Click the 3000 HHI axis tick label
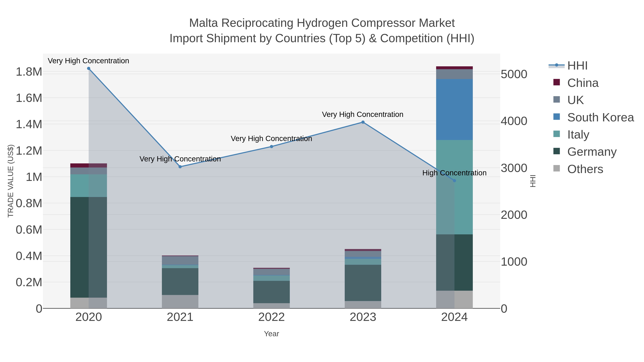This screenshot has width=644, height=362. tap(514, 168)
